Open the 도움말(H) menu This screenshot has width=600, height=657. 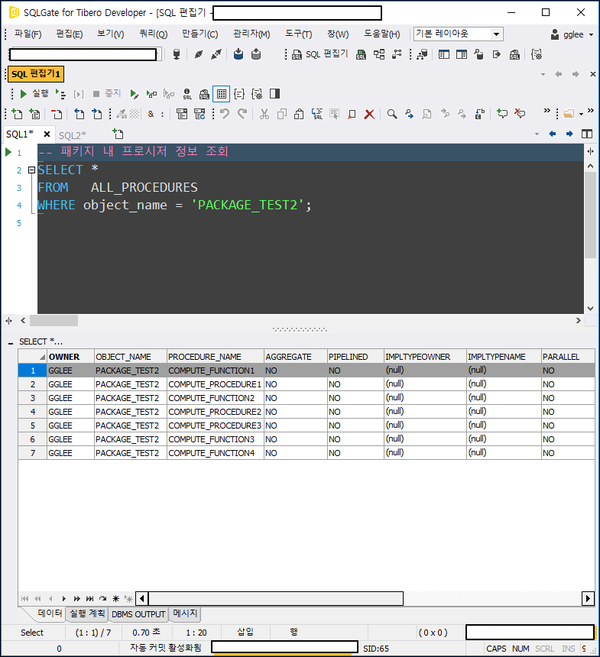382,34
